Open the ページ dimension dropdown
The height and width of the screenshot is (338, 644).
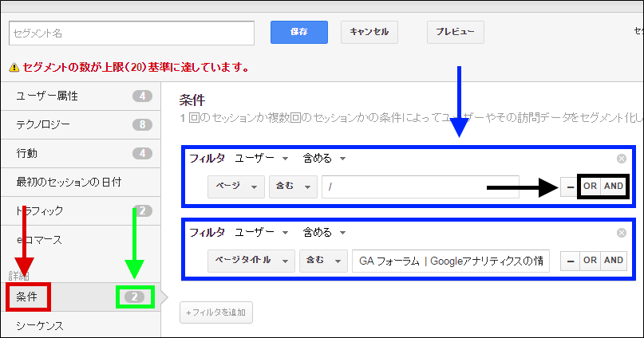coord(235,187)
